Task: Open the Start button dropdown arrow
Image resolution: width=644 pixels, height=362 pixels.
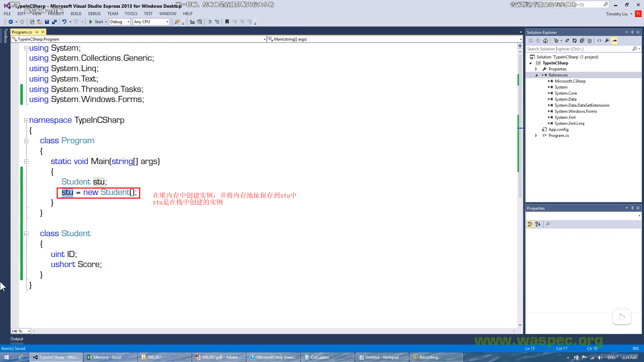Action: pyautogui.click(x=106, y=22)
